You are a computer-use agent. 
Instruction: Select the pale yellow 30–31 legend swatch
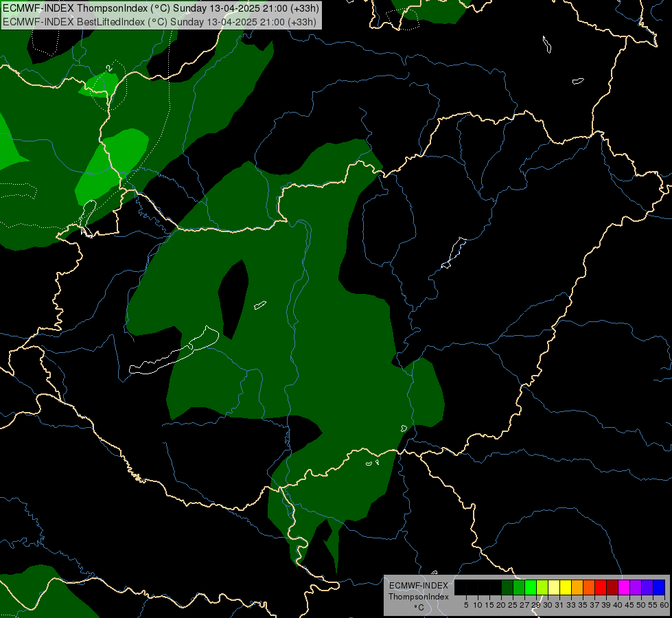(x=554, y=587)
